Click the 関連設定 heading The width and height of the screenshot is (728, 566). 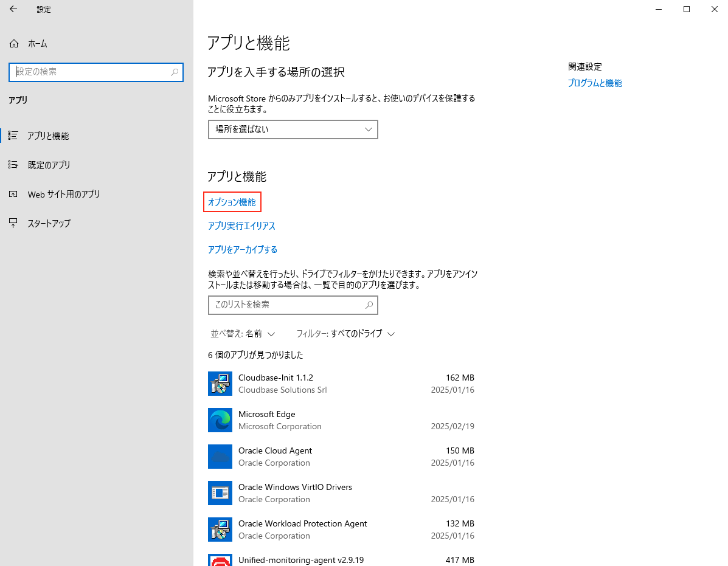(585, 66)
